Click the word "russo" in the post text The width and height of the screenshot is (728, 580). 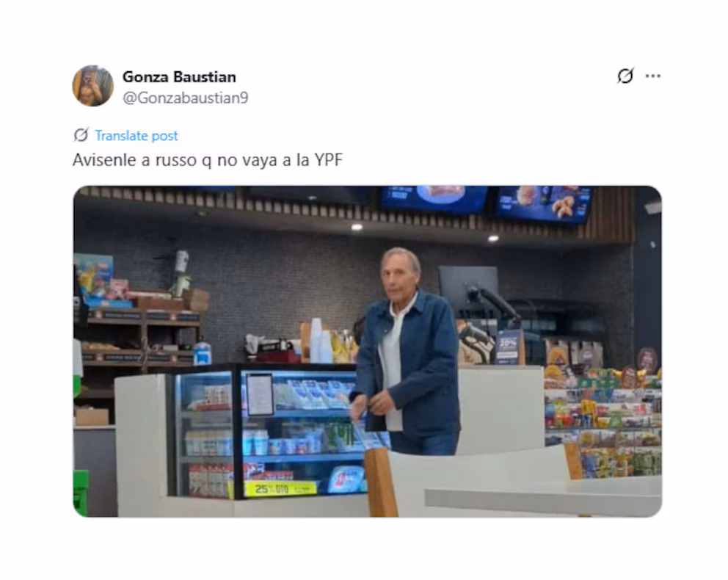pos(176,160)
